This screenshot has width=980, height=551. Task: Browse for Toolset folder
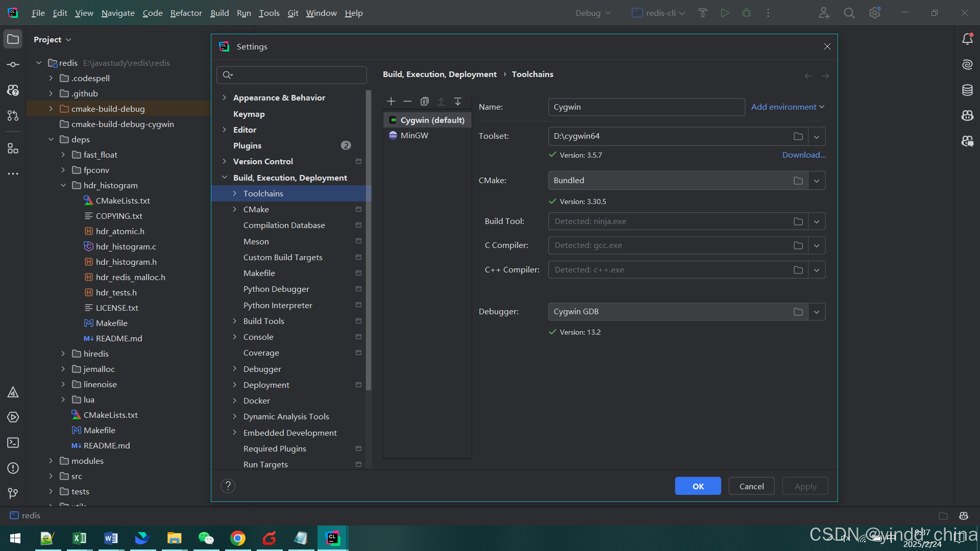tap(798, 136)
